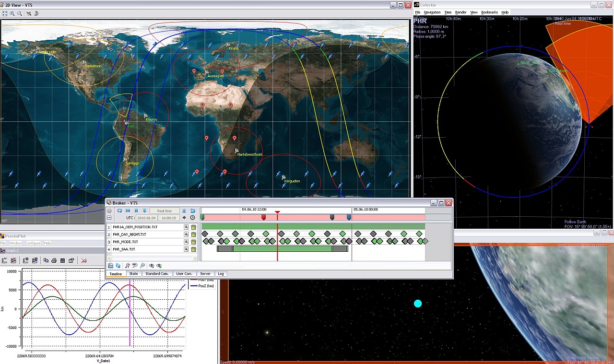Slow down Broker playback speed
This screenshot has width=614, height=364.
(144, 211)
